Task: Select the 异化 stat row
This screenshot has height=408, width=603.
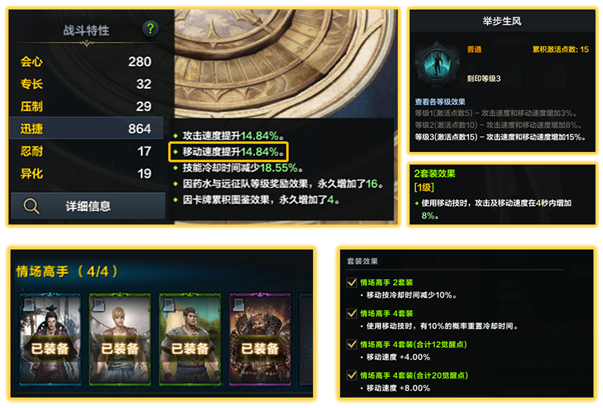Action: (x=87, y=173)
